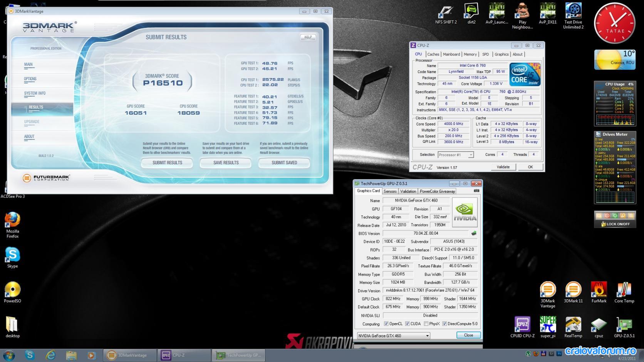Open Skype from the taskbar
Viewport: 644px width, 362px height.
pos(30,355)
